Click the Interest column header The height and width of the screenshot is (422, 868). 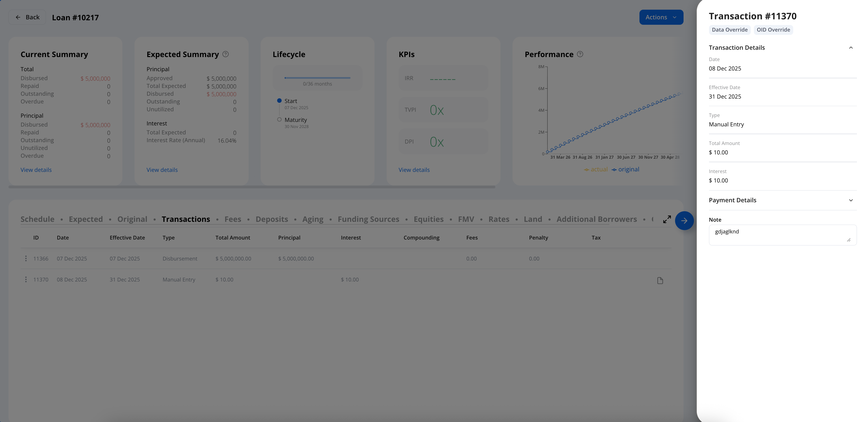pyautogui.click(x=351, y=237)
